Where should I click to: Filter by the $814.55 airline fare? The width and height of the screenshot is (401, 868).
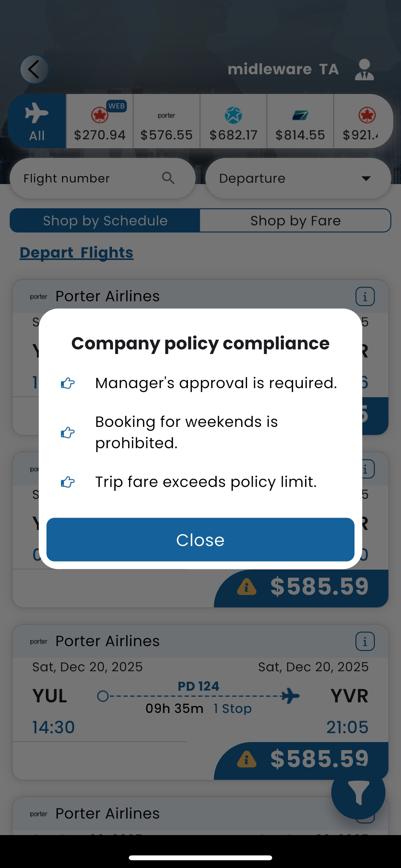(x=300, y=121)
